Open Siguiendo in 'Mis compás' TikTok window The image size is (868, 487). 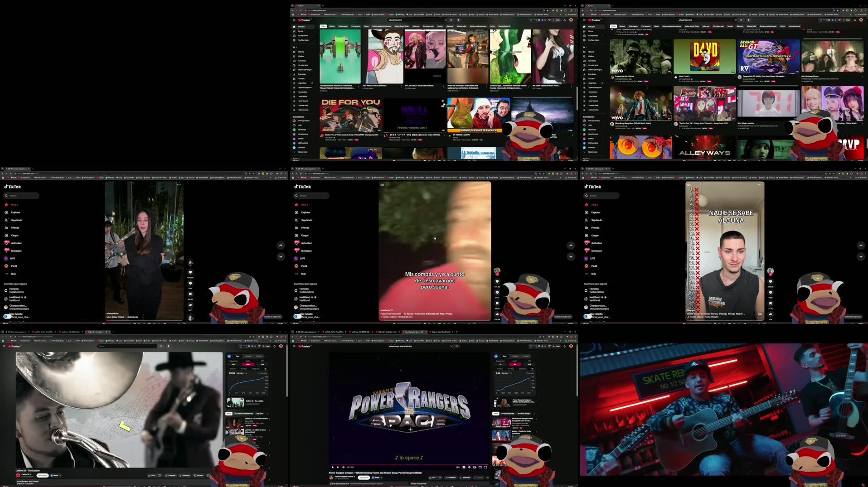[304, 220]
